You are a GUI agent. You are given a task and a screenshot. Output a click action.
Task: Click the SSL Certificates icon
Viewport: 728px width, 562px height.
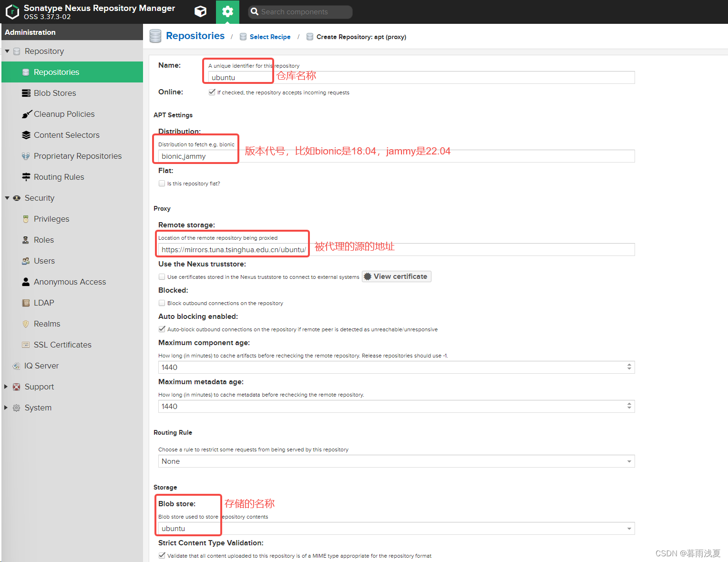pos(26,345)
